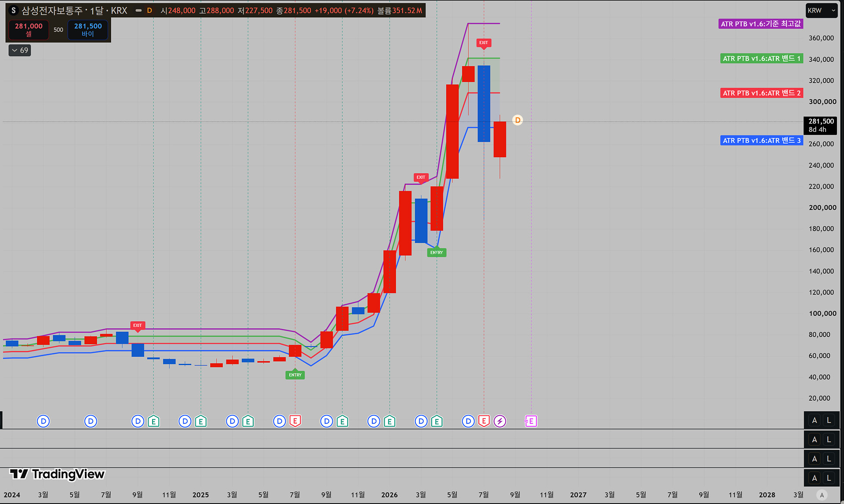
Task: Open the dividend marker above 3월 2024
Action: pyautogui.click(x=43, y=421)
